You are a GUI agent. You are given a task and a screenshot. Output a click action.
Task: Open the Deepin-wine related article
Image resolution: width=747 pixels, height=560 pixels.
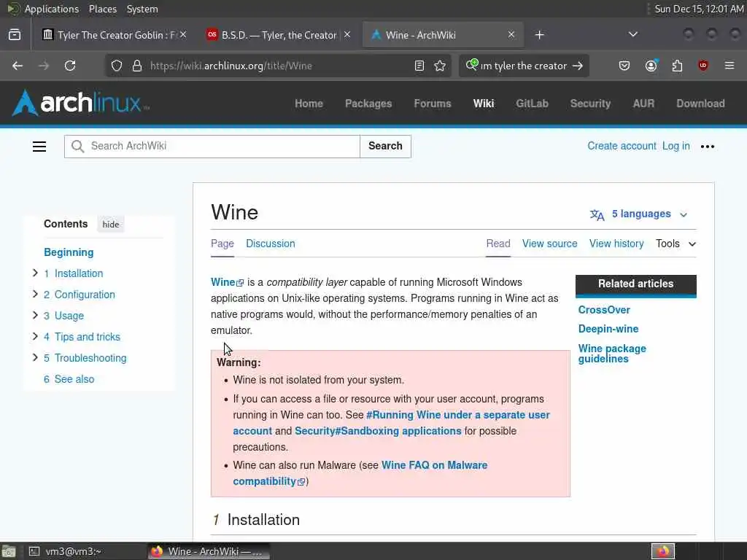tap(608, 329)
